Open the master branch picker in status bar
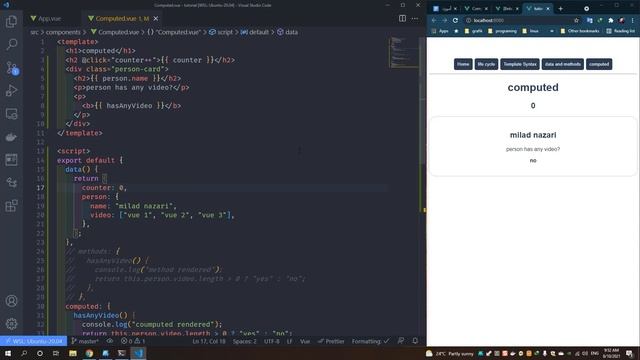Viewport: 640px width, 360px height. 85,341
